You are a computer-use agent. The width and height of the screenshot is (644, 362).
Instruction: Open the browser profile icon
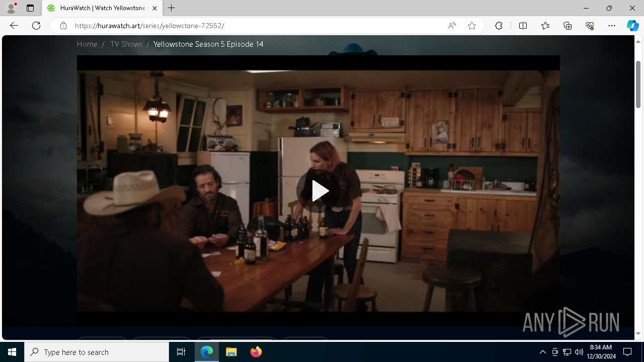tap(11, 8)
